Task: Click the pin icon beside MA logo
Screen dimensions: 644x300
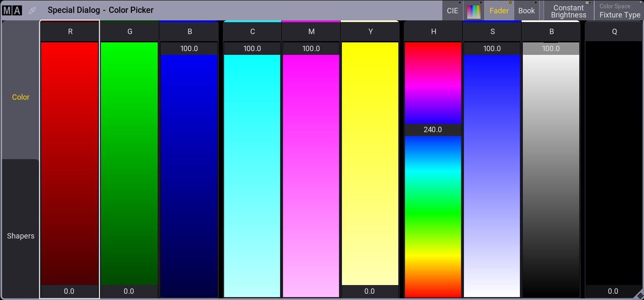Action: click(32, 10)
